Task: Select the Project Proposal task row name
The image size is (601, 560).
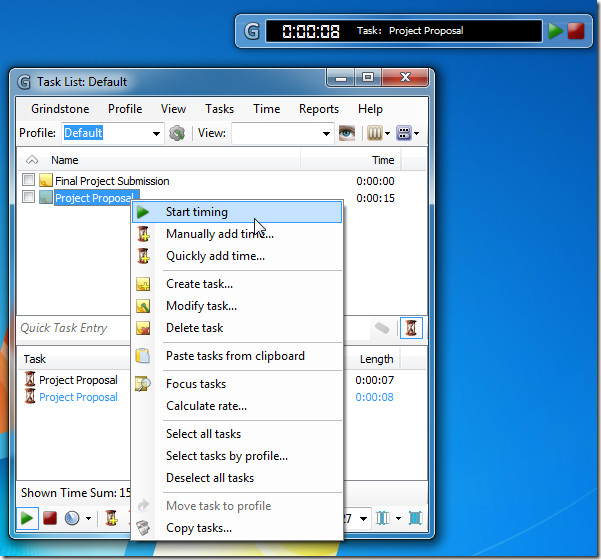Action: click(94, 198)
